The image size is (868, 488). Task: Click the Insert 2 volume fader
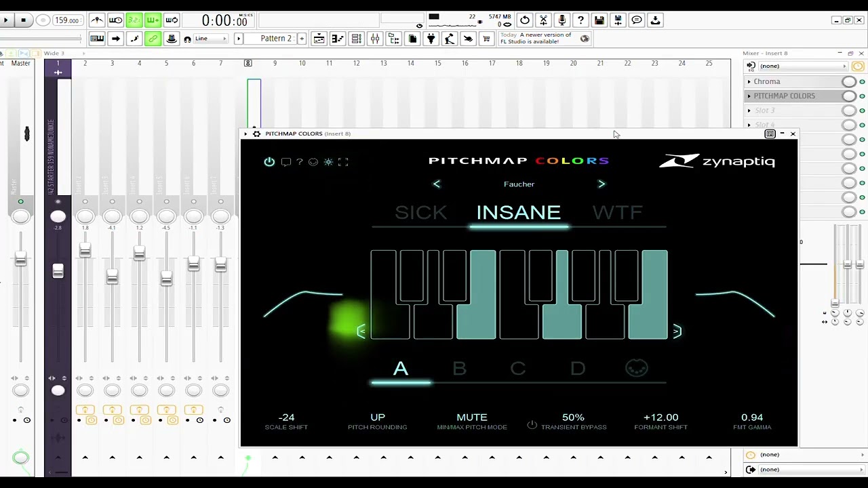coord(85,251)
